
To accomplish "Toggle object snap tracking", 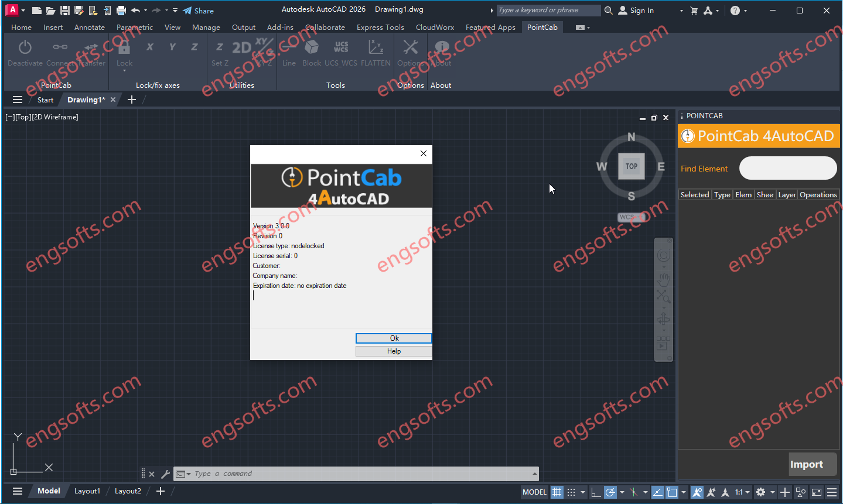I will click(x=658, y=492).
